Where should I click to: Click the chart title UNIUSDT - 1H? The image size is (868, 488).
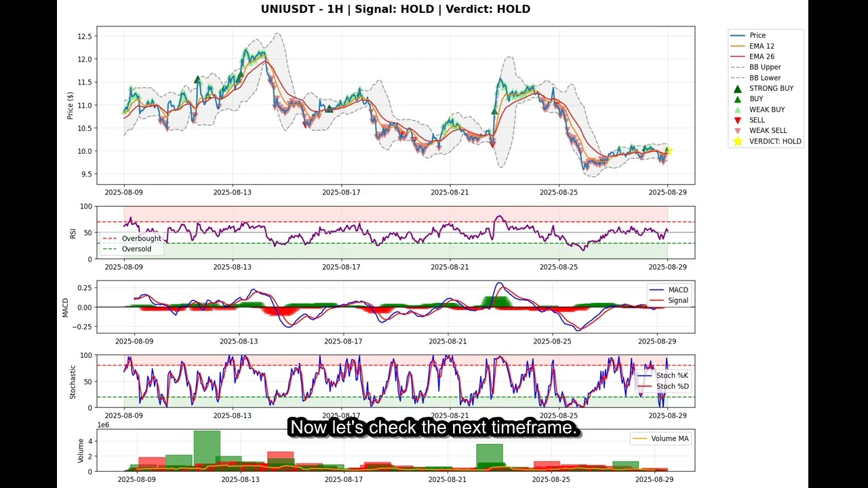[x=304, y=9]
